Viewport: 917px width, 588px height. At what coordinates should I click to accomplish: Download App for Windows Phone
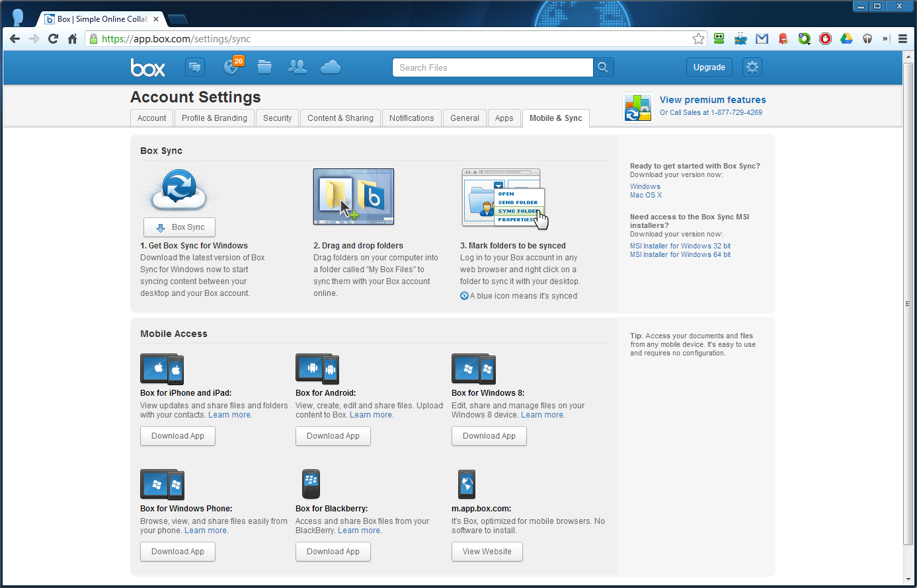[x=178, y=552]
